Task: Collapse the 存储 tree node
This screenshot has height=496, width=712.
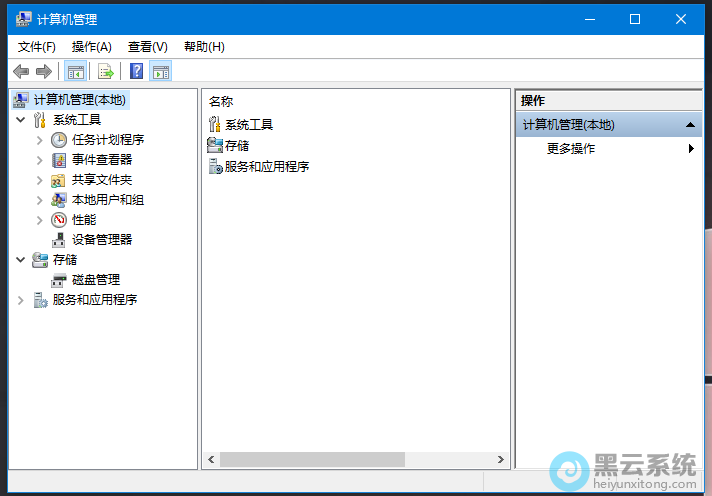Action: coord(20,260)
